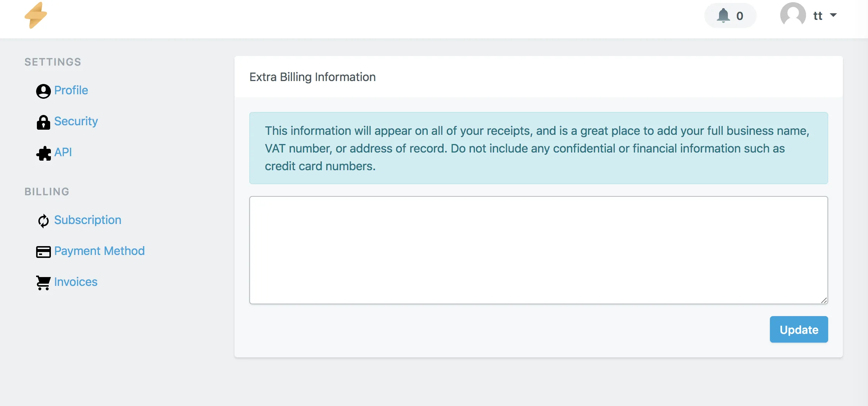Open the Profile settings page

pyautogui.click(x=71, y=90)
